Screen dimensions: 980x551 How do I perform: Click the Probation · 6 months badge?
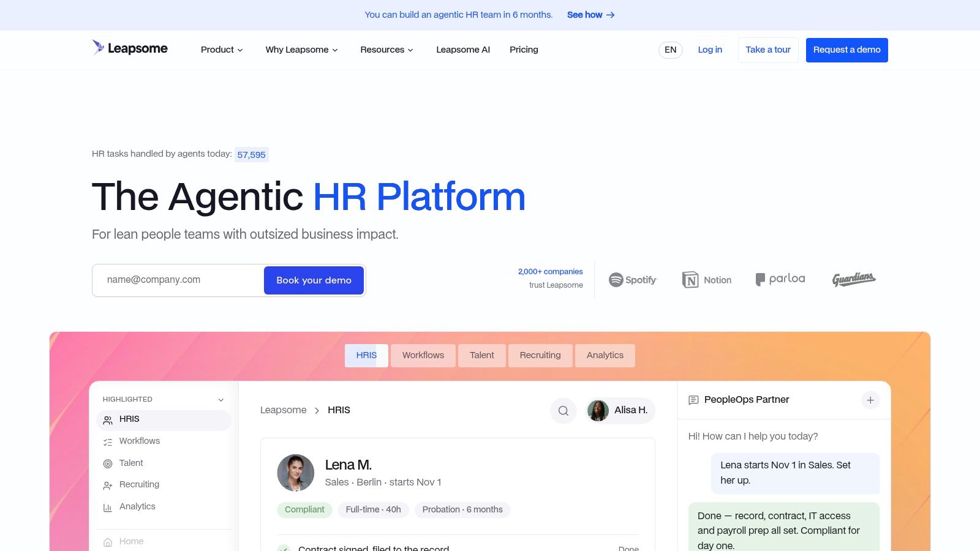(x=462, y=510)
